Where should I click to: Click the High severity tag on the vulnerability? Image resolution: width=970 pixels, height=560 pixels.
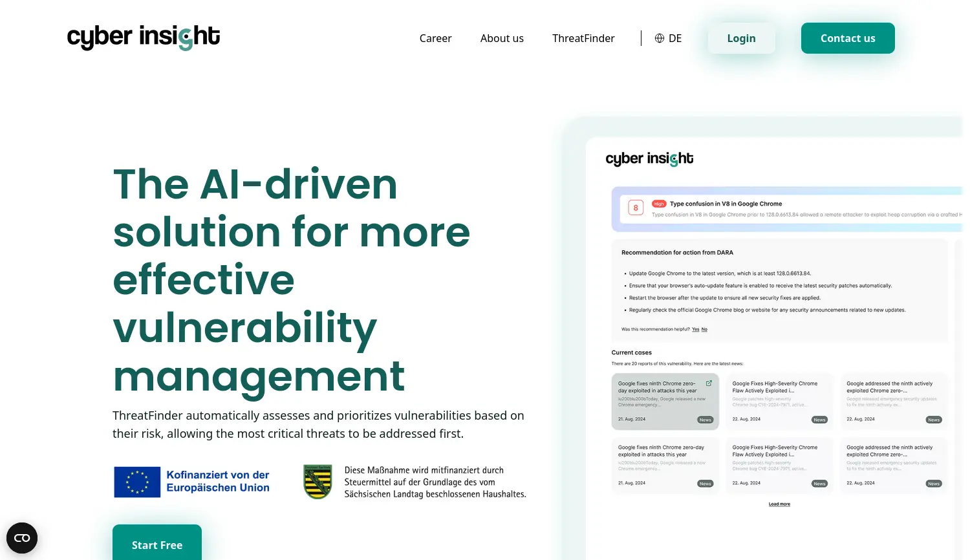[659, 203]
